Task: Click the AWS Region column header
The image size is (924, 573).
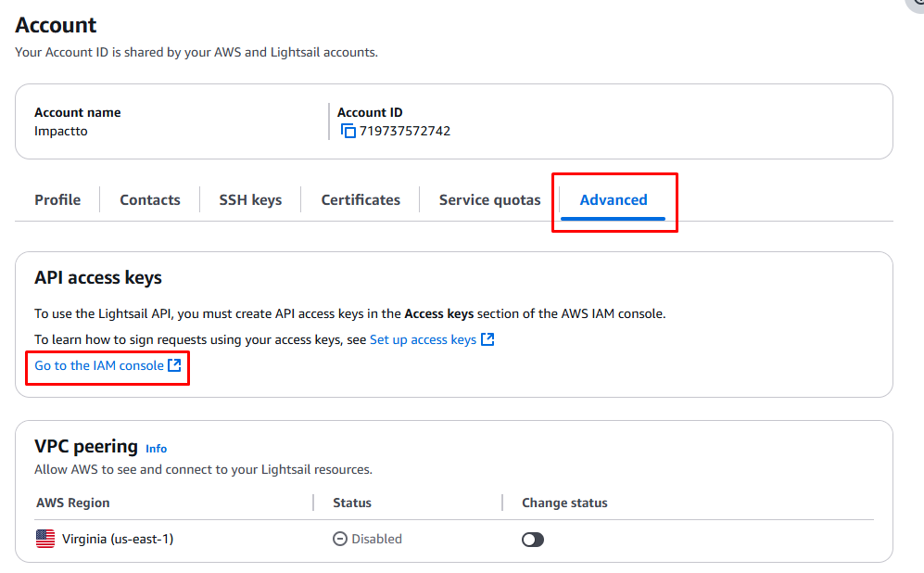Action: pyautogui.click(x=73, y=503)
